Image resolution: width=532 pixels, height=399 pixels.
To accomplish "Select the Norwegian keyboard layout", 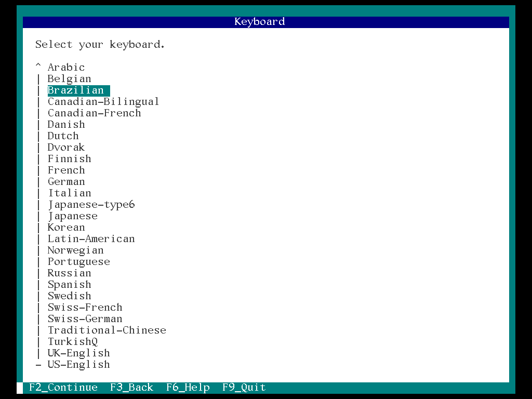I will (x=75, y=250).
